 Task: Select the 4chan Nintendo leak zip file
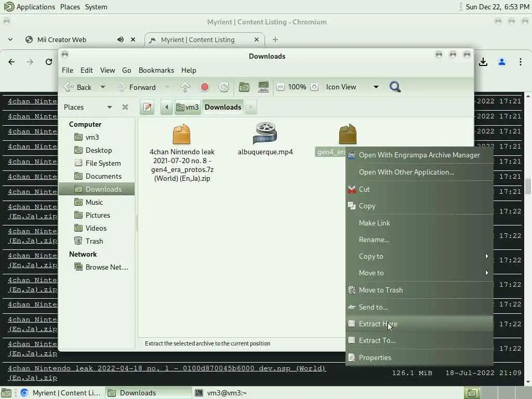click(182, 153)
